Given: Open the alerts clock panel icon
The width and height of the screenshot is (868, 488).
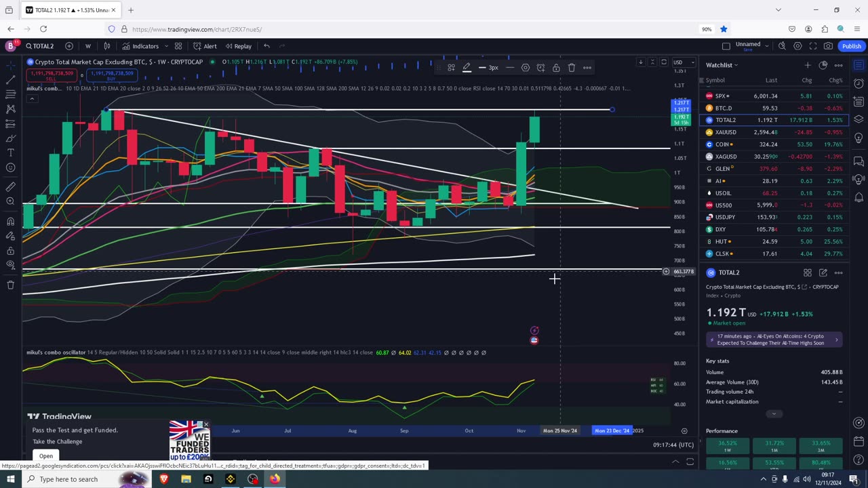Looking at the screenshot, I should (859, 83).
